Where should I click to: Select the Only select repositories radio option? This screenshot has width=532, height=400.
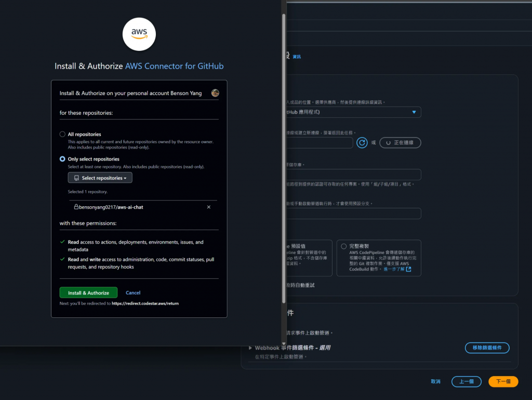(62, 159)
